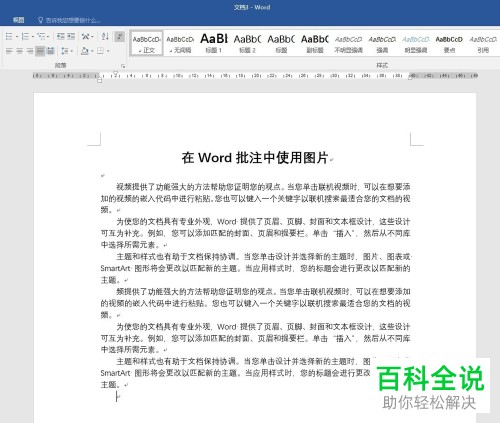Image resolution: width=500 pixels, height=423 pixels.
Task: Click the decrease indent icon
Action: tap(60, 36)
